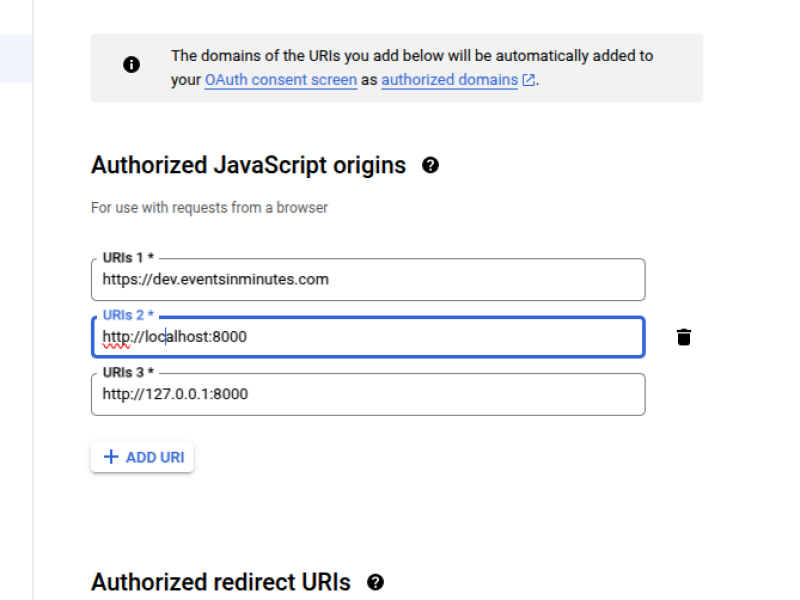The height and width of the screenshot is (600, 800).
Task: Open help for Authorized redirect URIs
Action: pyautogui.click(x=375, y=582)
